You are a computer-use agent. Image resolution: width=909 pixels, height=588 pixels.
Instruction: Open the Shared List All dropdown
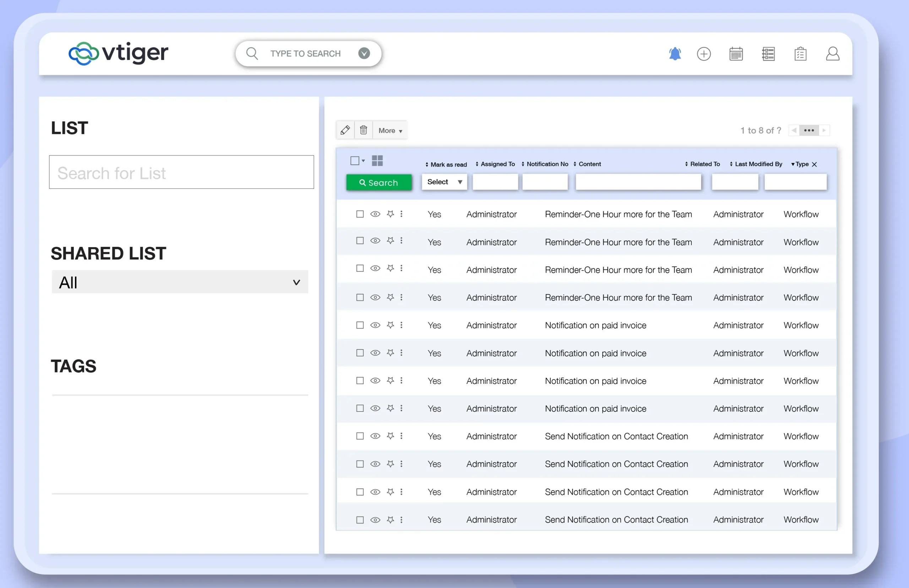[180, 282]
